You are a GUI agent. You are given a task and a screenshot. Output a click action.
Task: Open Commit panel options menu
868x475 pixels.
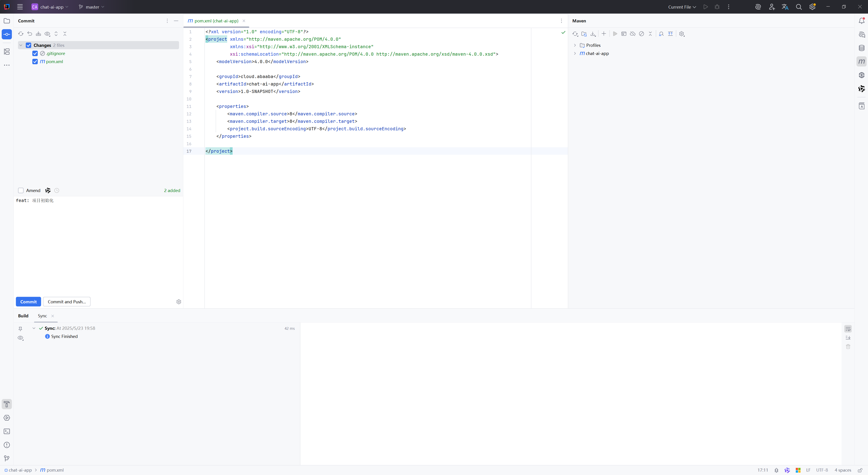point(167,21)
